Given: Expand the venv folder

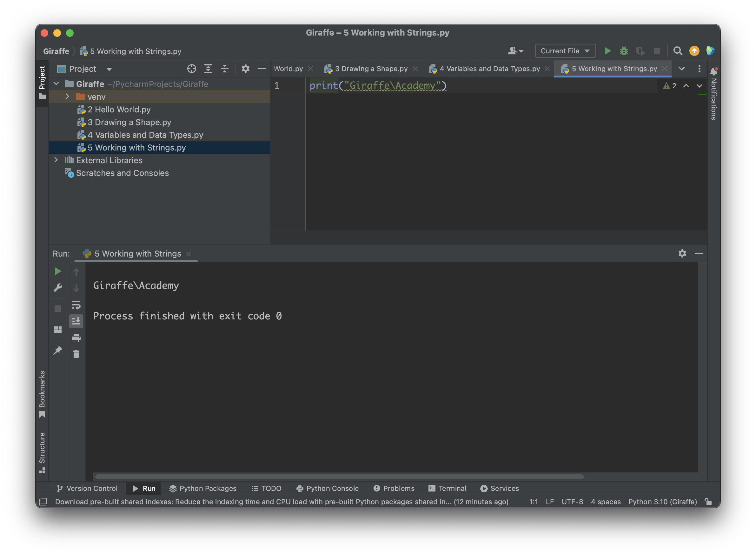Looking at the screenshot, I should [x=67, y=97].
